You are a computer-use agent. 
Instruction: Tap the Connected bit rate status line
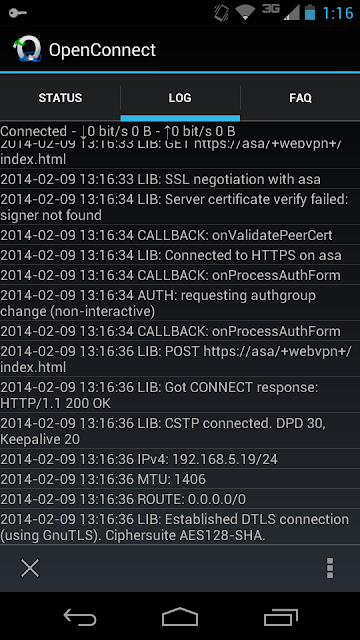point(118,131)
